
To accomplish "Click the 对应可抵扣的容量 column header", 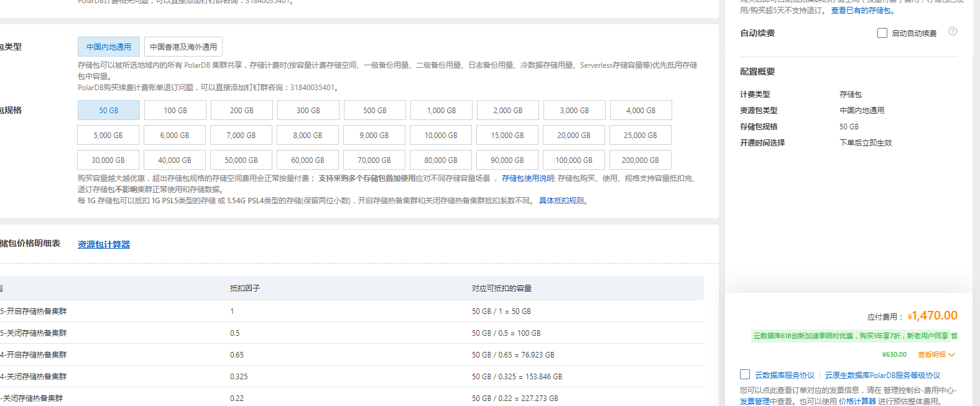I will 502,288.
